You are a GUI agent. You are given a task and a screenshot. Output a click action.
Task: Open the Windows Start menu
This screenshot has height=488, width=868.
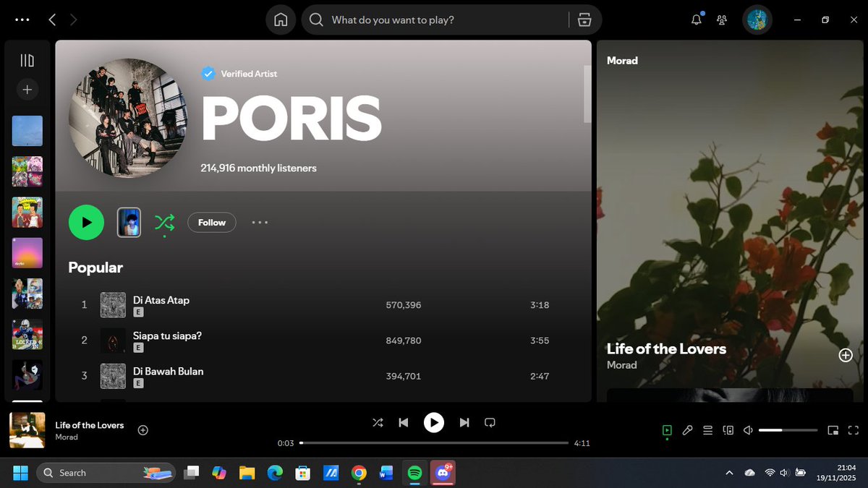point(20,473)
